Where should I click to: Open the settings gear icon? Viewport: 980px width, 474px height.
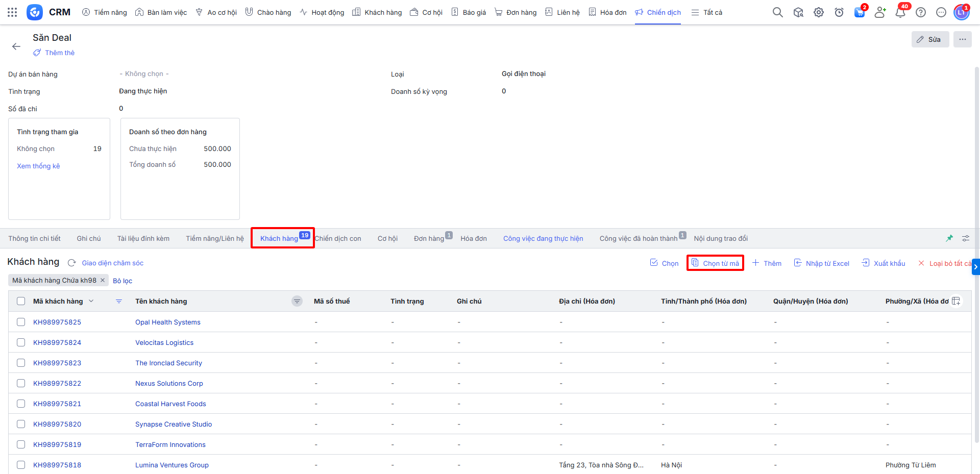pos(819,12)
